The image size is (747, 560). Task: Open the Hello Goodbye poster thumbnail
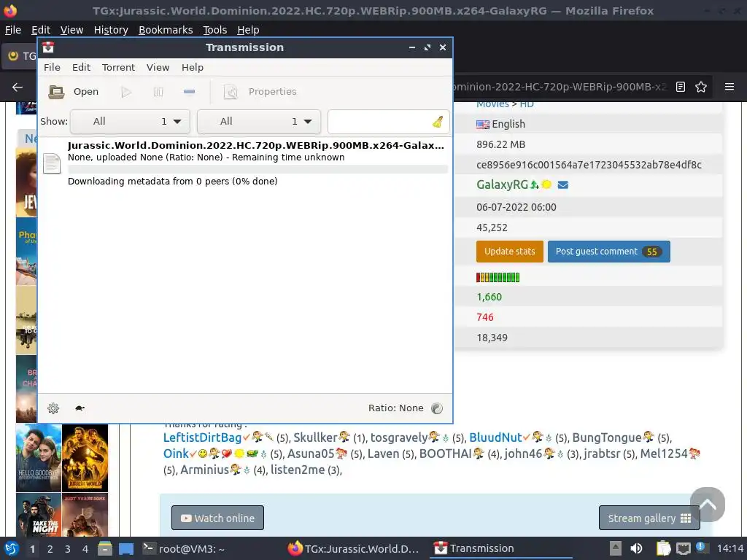point(39,458)
